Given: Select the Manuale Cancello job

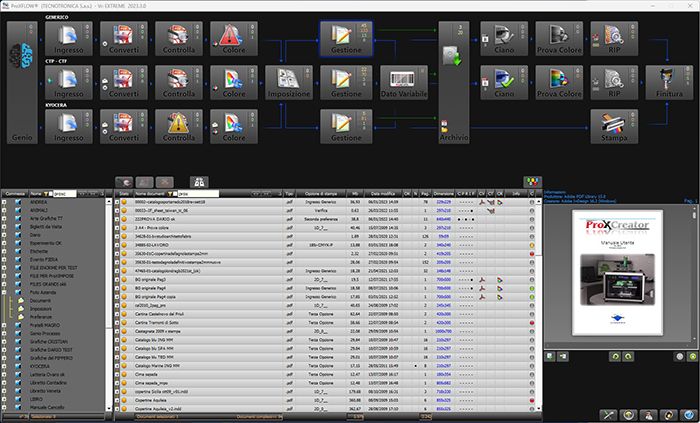Looking at the screenshot, I should pyautogui.click(x=47, y=407).
